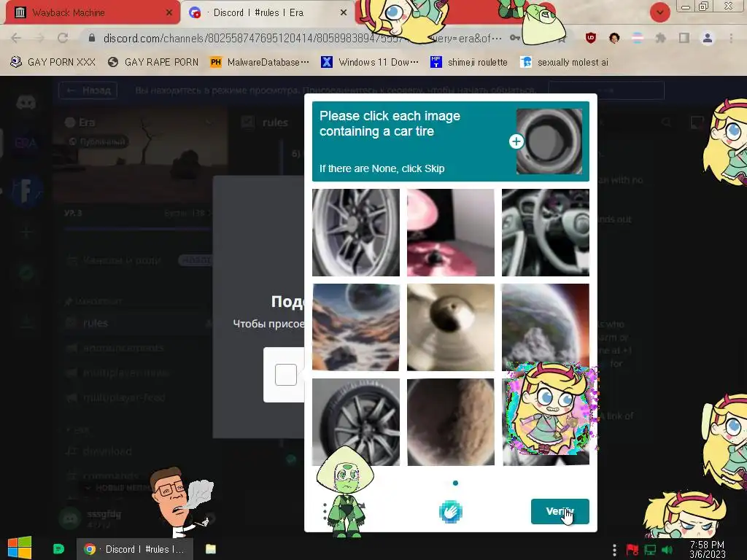
Task: Toggle the browser side panel icon
Action: [x=684, y=38]
